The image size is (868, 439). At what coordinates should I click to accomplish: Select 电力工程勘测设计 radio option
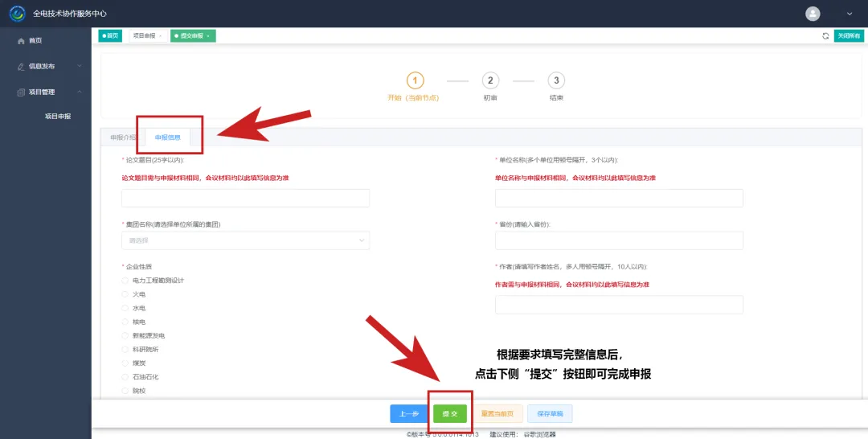[x=125, y=281]
